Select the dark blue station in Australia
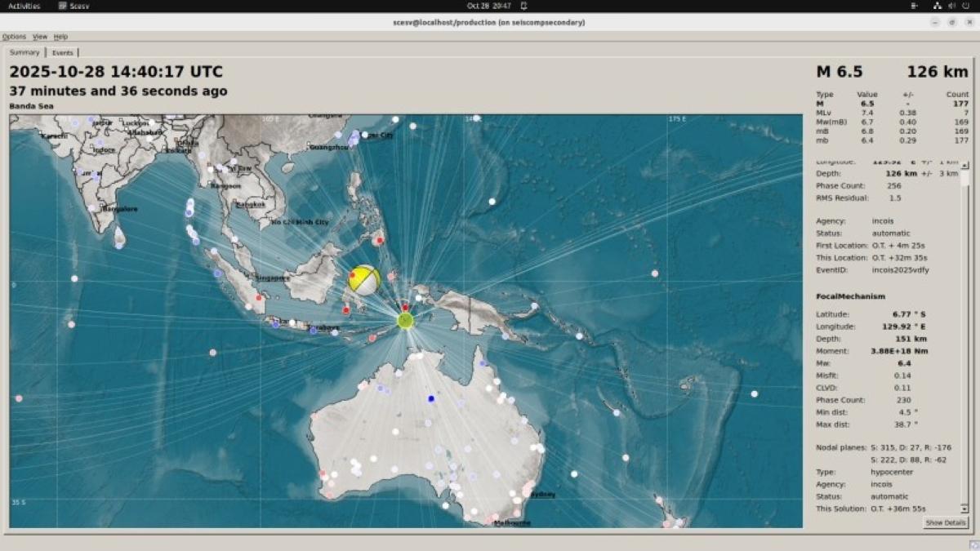Image resolution: width=980 pixels, height=551 pixels. click(430, 398)
